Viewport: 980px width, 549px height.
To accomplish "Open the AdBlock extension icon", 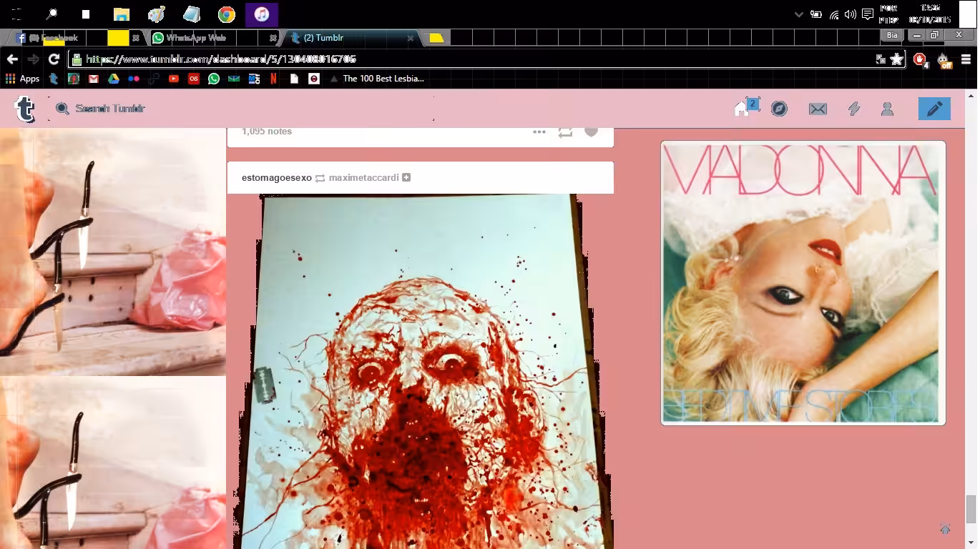I will [920, 59].
